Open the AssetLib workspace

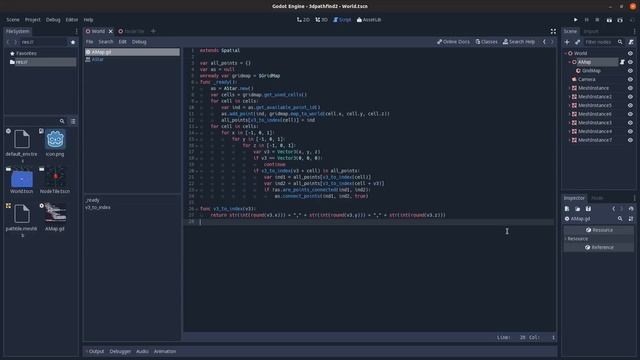(x=369, y=20)
